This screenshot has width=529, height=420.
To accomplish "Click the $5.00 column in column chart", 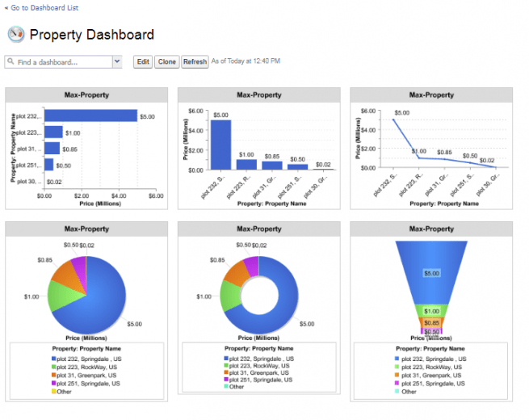I will (221, 145).
